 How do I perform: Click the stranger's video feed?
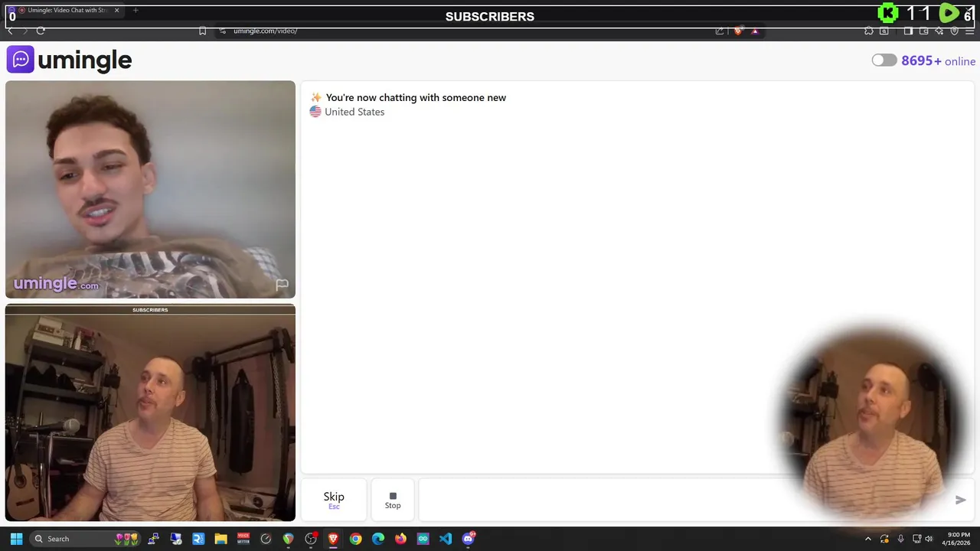pyautogui.click(x=150, y=189)
